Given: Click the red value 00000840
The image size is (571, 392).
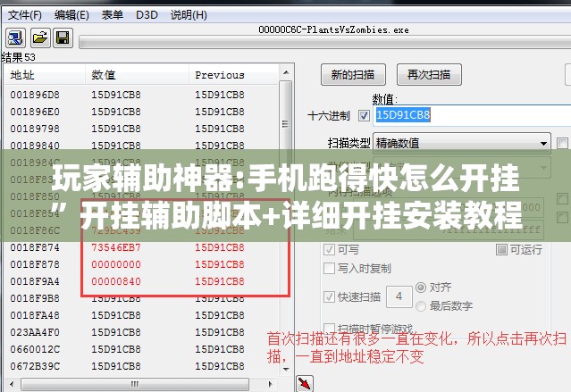Looking at the screenshot, I should pyautogui.click(x=116, y=281).
